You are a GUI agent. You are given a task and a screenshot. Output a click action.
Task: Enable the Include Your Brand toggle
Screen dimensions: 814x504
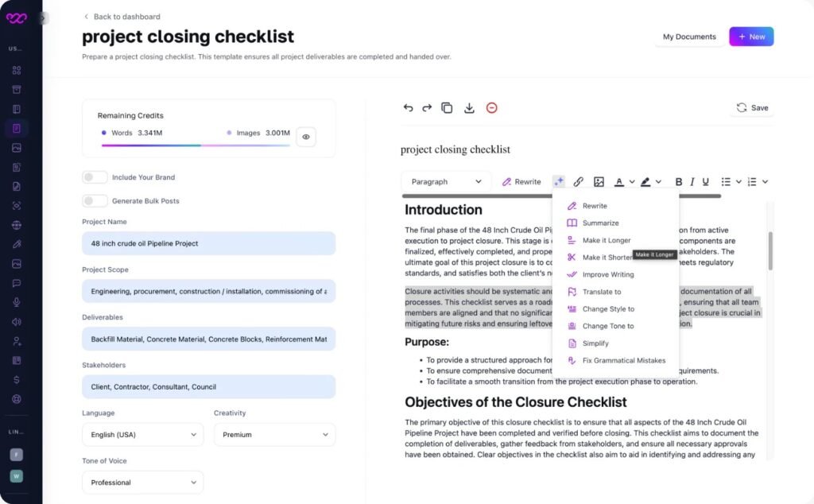pos(95,176)
